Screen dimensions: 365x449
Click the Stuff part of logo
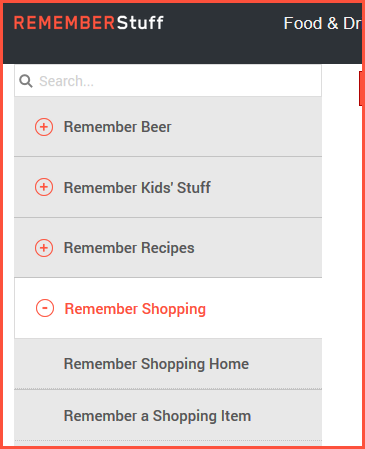click(140, 23)
